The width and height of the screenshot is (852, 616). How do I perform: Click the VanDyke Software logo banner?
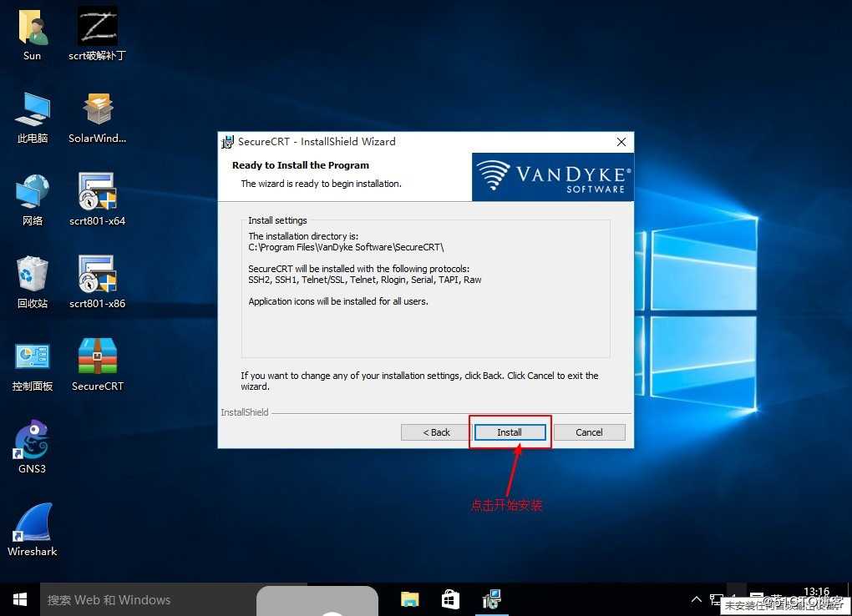(x=553, y=177)
